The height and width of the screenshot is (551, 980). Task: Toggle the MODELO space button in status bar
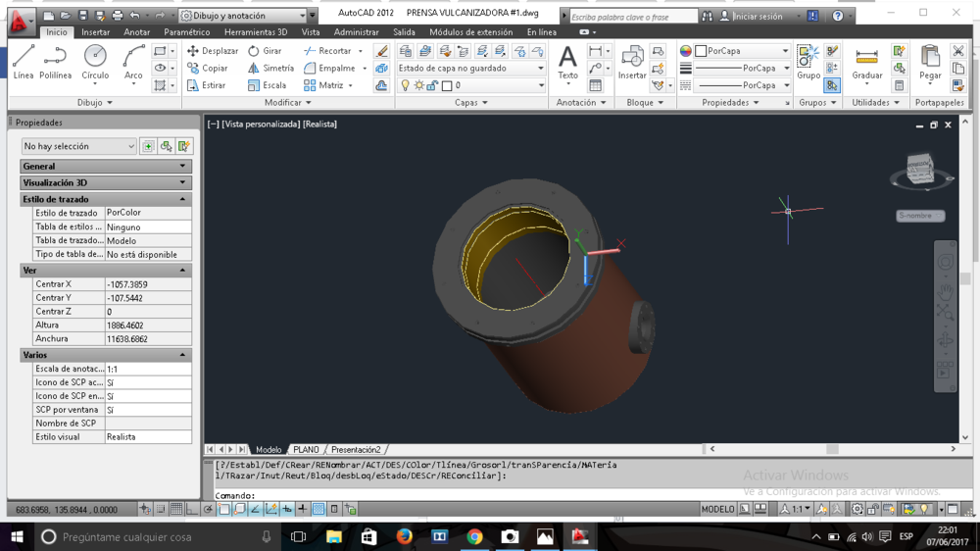pyautogui.click(x=717, y=510)
